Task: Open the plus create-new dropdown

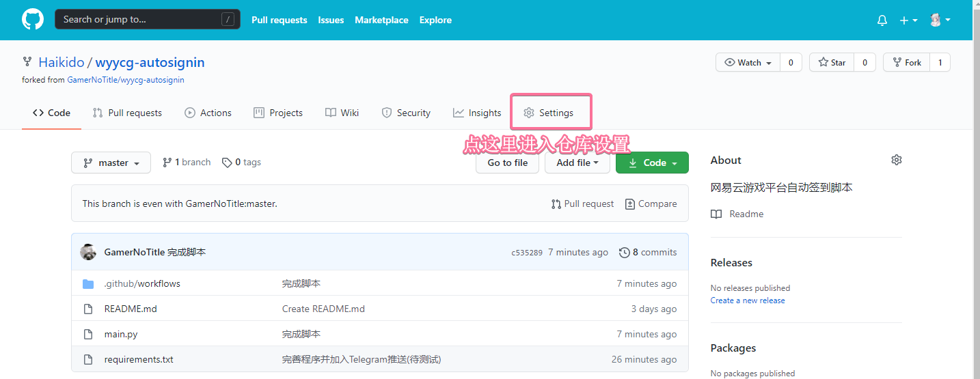Action: pyautogui.click(x=908, y=20)
